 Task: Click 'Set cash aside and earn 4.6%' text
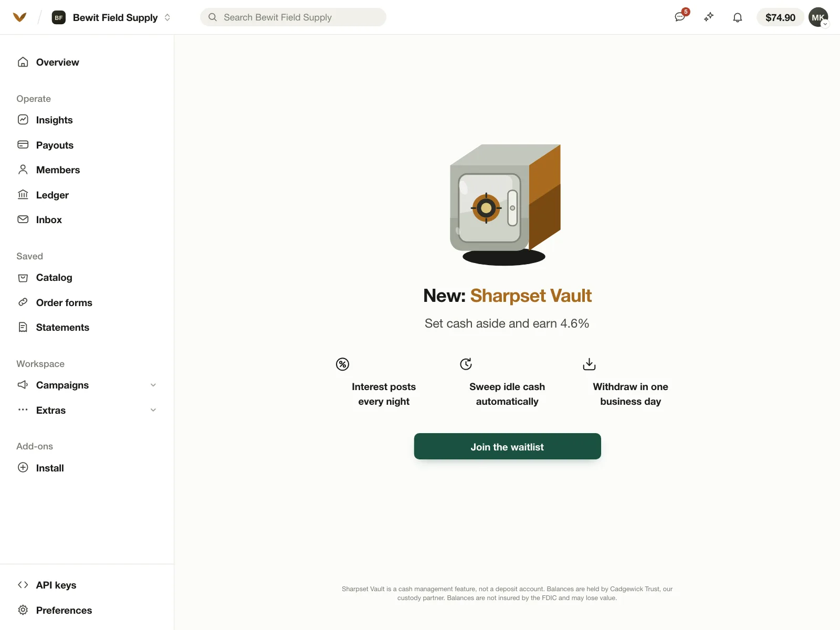pos(507,323)
